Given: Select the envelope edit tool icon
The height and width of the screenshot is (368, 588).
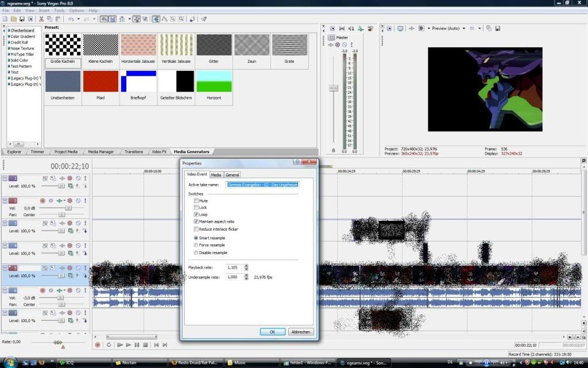Looking at the screenshot, I should point(164,19).
